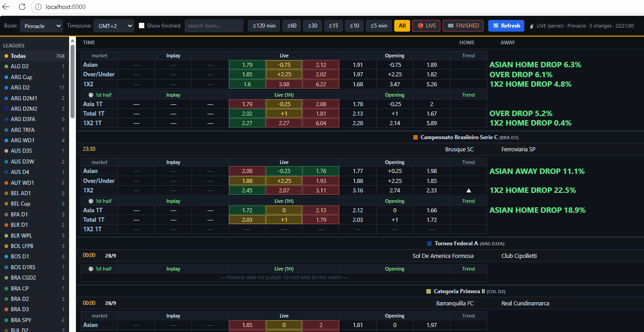The height and width of the screenshot is (332, 644).
Task: Click the browser back arrow
Action: pyautogui.click(x=6, y=7)
